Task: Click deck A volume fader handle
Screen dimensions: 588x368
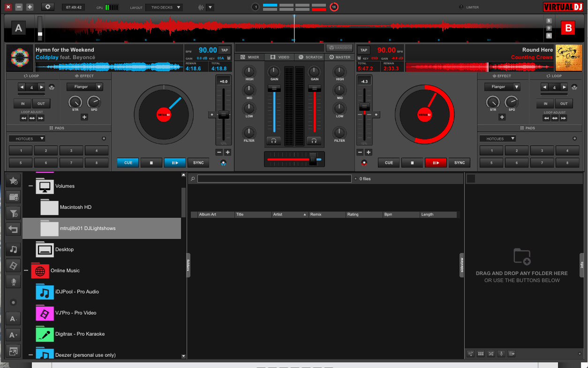Action: point(274,88)
